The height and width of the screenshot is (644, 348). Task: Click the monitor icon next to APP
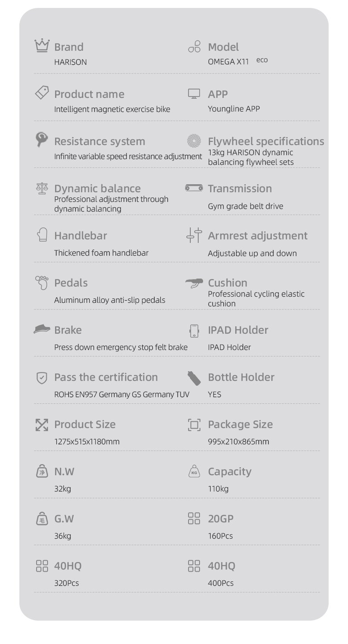click(194, 93)
